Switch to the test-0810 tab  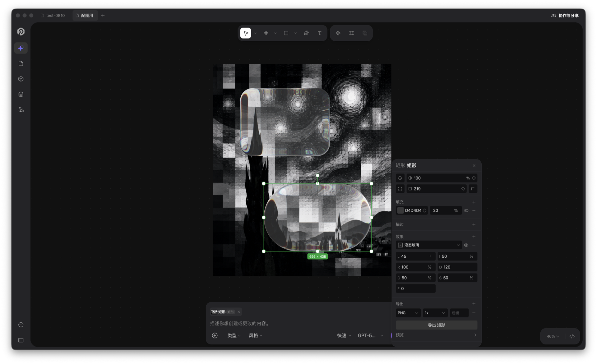pos(53,15)
